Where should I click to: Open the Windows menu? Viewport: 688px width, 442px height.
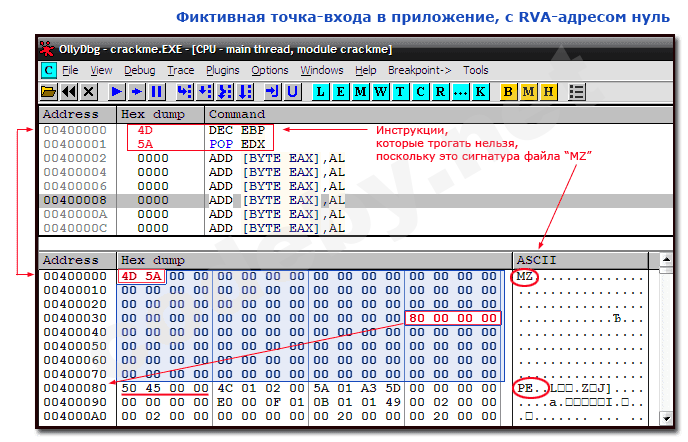pyautogui.click(x=322, y=70)
